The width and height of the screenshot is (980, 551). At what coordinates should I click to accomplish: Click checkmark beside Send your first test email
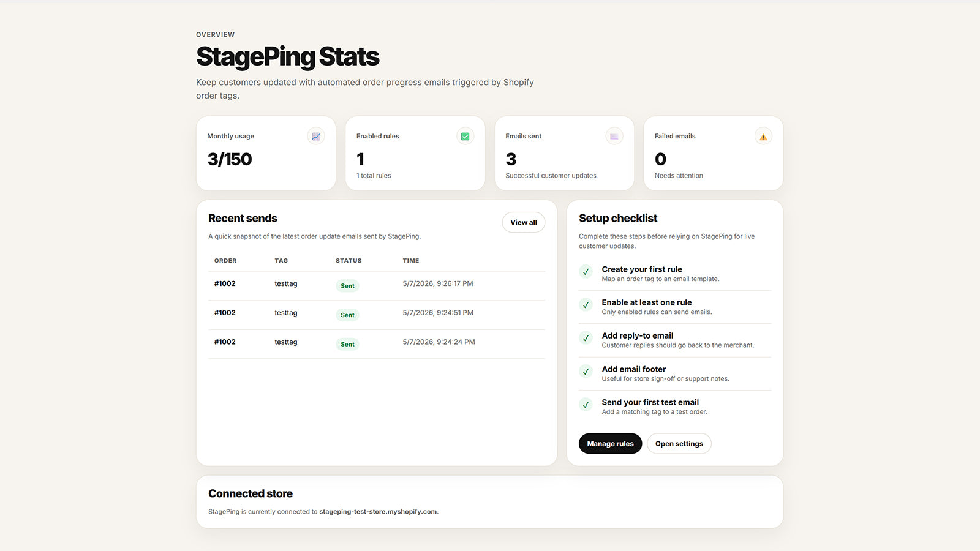[586, 405]
